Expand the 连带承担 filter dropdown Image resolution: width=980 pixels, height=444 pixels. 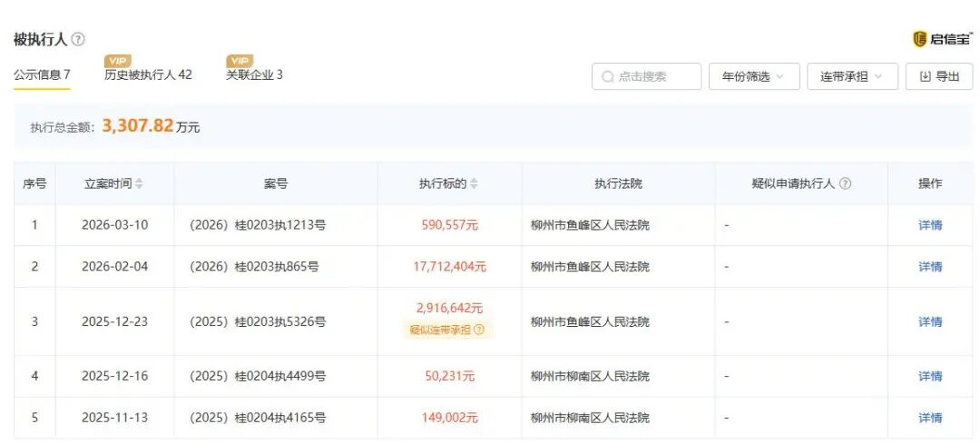tap(852, 76)
